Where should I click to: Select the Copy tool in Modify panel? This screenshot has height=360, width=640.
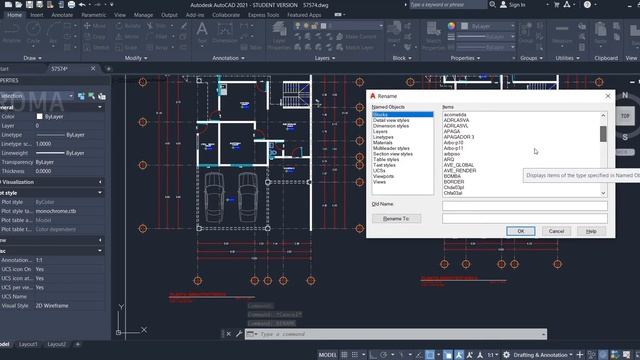[95, 37]
